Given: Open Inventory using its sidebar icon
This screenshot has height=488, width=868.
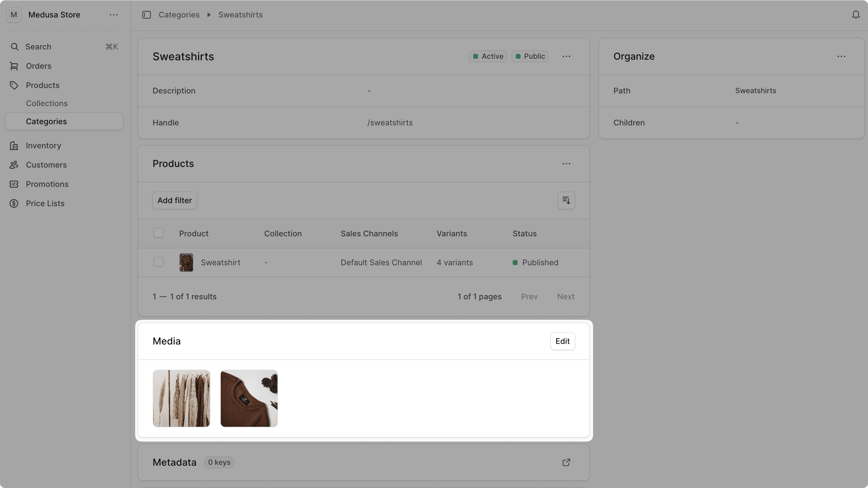Looking at the screenshot, I should pyautogui.click(x=14, y=146).
